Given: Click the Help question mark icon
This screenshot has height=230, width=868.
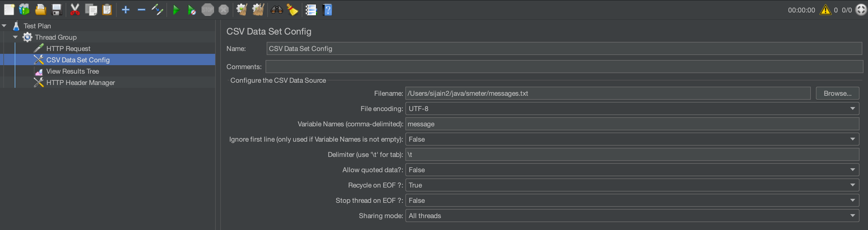Looking at the screenshot, I should 328,10.
